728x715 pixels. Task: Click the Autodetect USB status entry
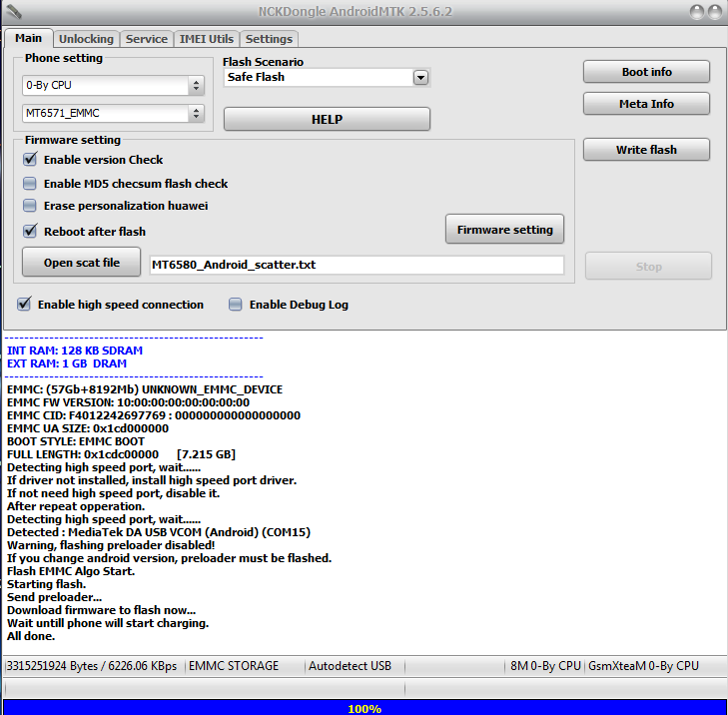tap(350, 666)
